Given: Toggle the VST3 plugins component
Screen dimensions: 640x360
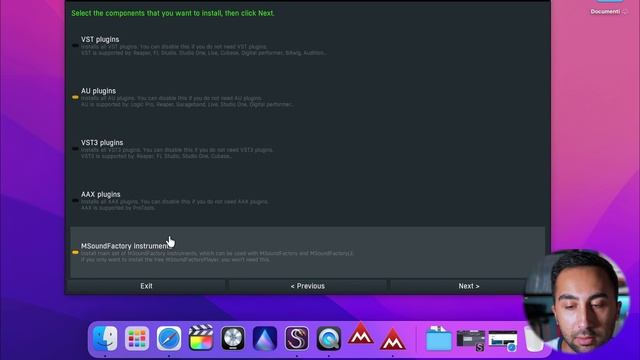Looking at the screenshot, I should pyautogui.click(x=307, y=149).
